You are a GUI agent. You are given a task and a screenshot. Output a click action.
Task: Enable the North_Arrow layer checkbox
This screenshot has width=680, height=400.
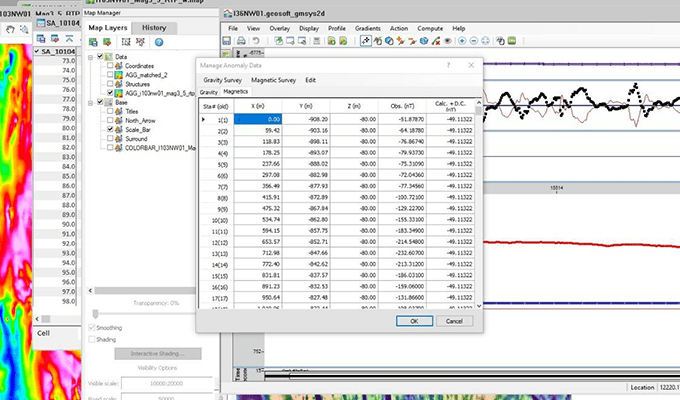pos(108,120)
